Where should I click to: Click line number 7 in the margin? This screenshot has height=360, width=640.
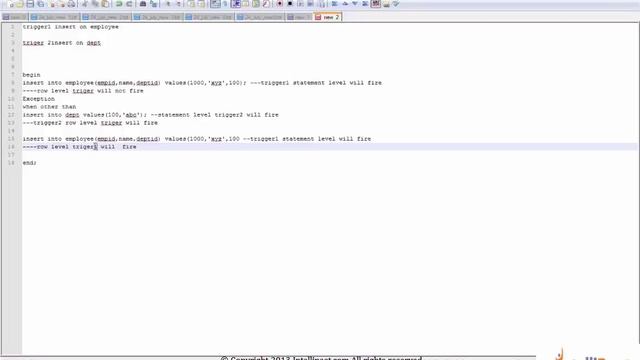[x=13, y=75]
